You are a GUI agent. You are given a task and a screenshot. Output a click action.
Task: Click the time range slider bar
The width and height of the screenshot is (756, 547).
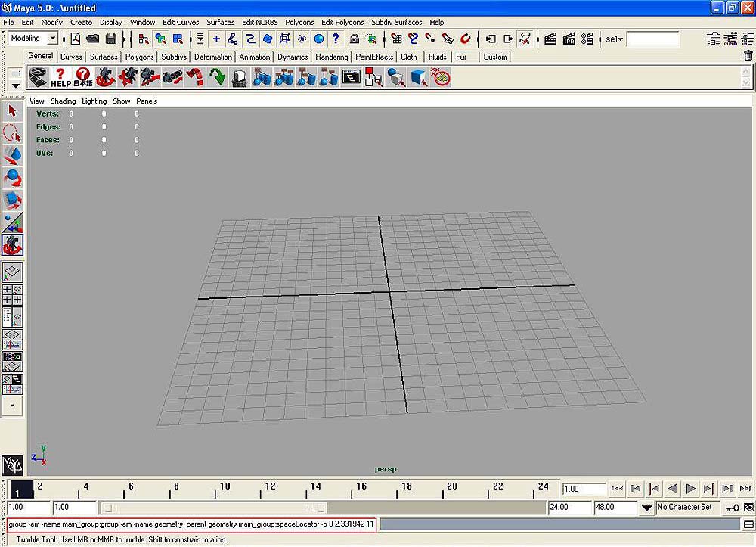pos(214,508)
